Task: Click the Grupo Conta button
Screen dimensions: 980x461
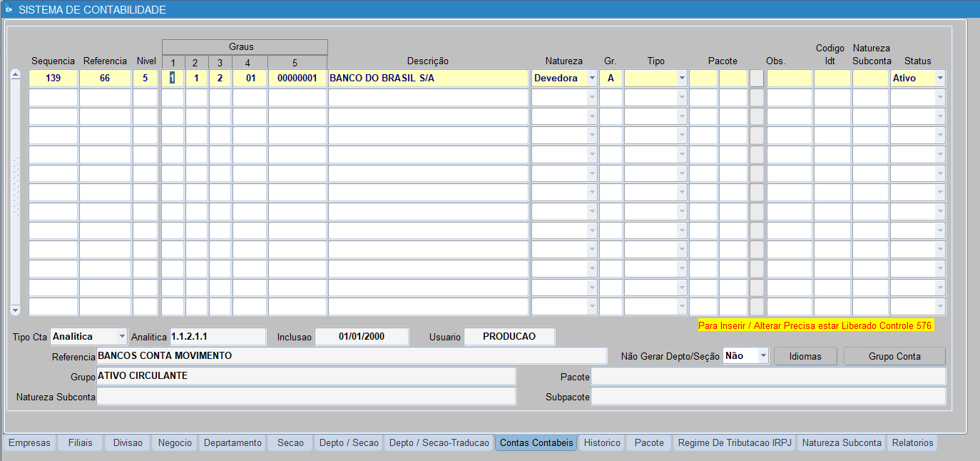Action: 894,356
